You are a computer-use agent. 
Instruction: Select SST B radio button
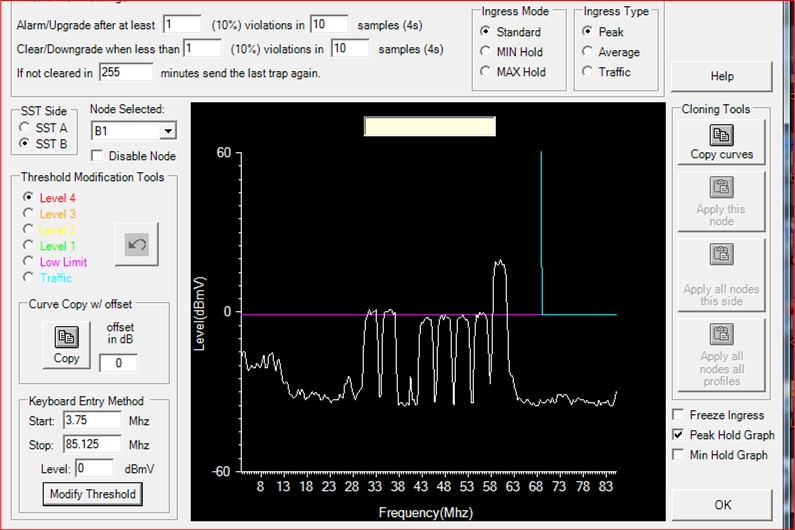(24, 144)
